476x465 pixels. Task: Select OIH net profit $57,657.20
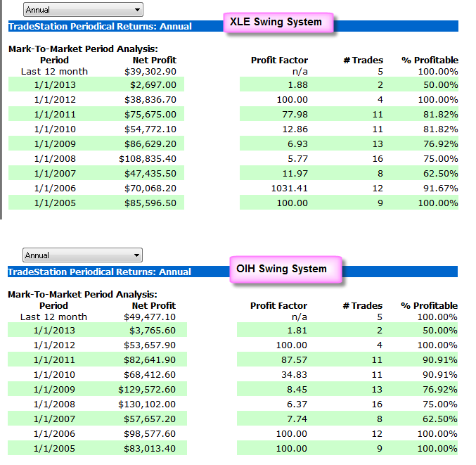150,419
